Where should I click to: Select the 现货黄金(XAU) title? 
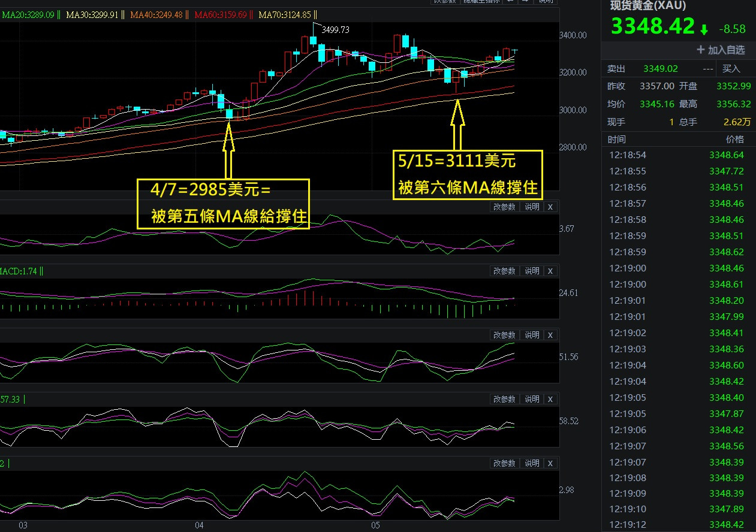click(647, 5)
